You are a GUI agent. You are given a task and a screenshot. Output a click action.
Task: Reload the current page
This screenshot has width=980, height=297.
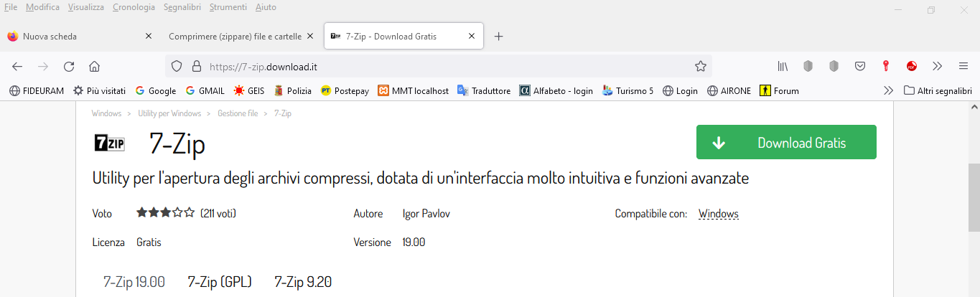69,67
